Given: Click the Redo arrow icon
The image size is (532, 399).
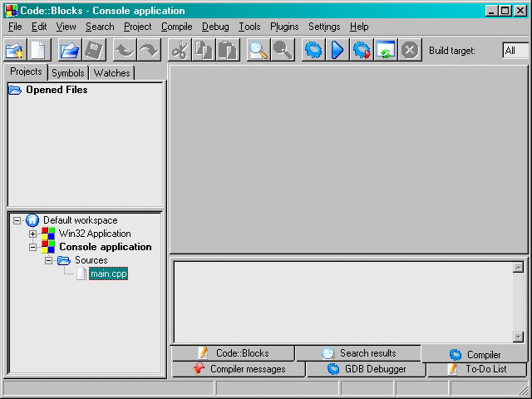Looking at the screenshot, I should pyautogui.click(x=149, y=50).
